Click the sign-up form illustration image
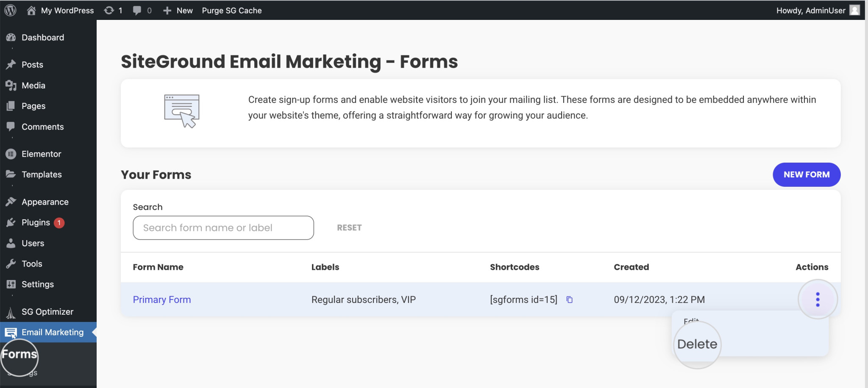Screen dimensions: 868x388 click(182, 111)
